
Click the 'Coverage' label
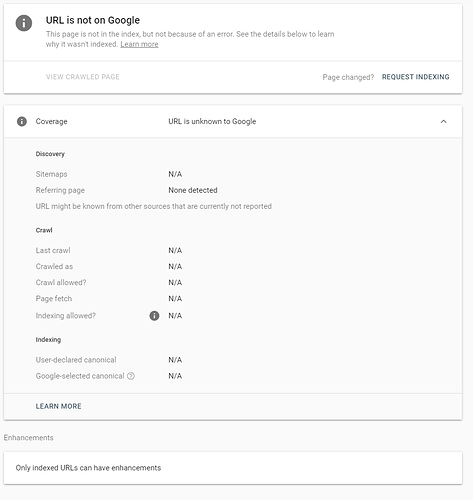[x=51, y=121]
